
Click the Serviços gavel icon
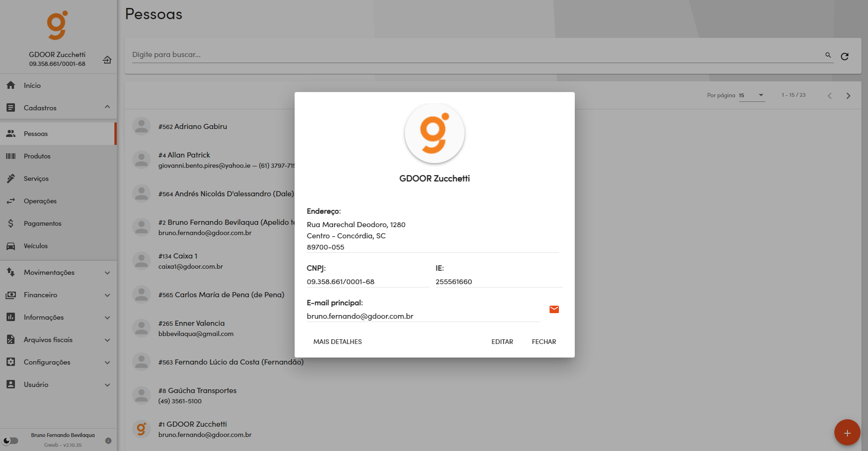tap(11, 179)
